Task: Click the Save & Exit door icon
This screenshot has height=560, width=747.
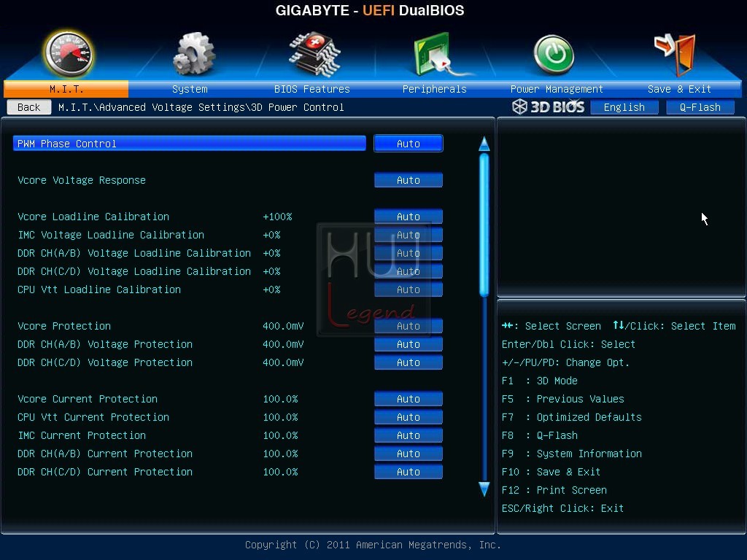Action: point(676,54)
